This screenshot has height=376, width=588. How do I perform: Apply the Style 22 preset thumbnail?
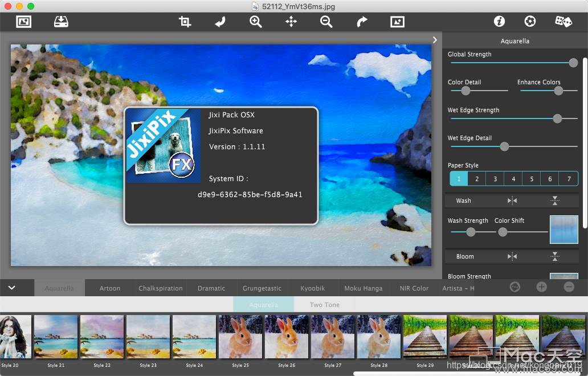(102, 337)
